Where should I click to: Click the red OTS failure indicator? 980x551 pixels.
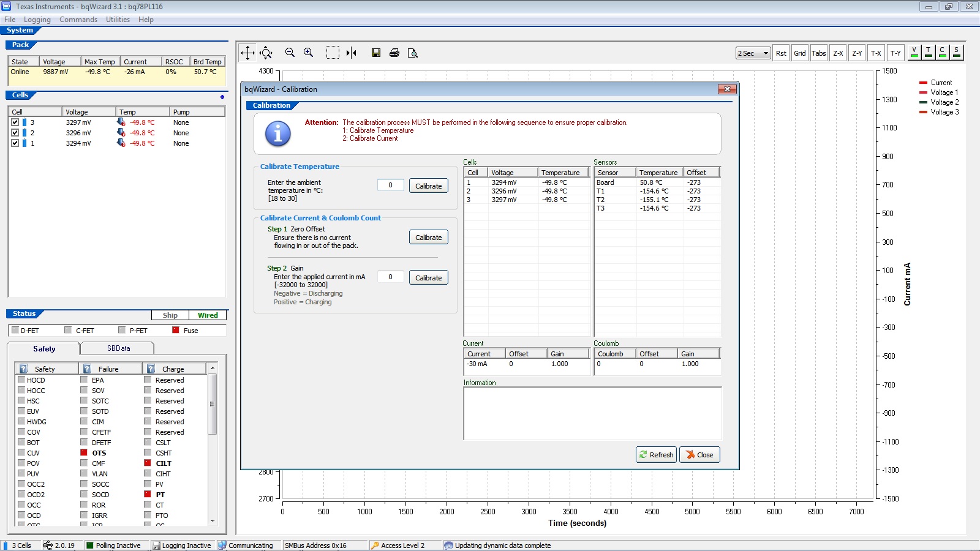pos(84,452)
